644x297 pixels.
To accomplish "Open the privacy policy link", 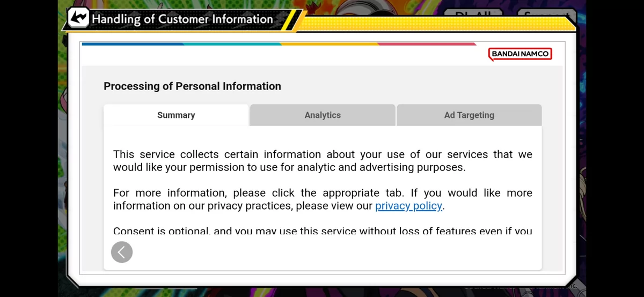I will pos(409,206).
